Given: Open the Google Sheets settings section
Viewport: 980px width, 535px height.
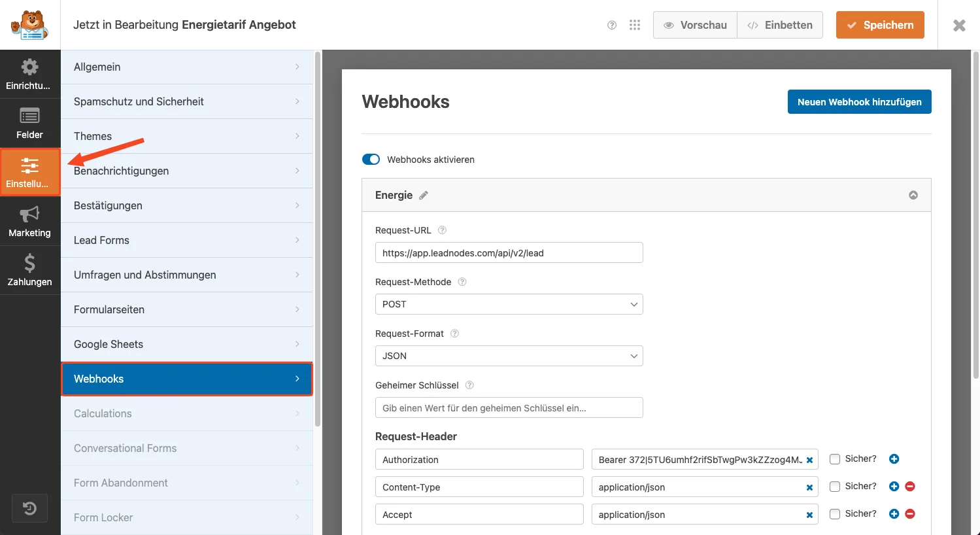Looking at the screenshot, I should (x=187, y=344).
